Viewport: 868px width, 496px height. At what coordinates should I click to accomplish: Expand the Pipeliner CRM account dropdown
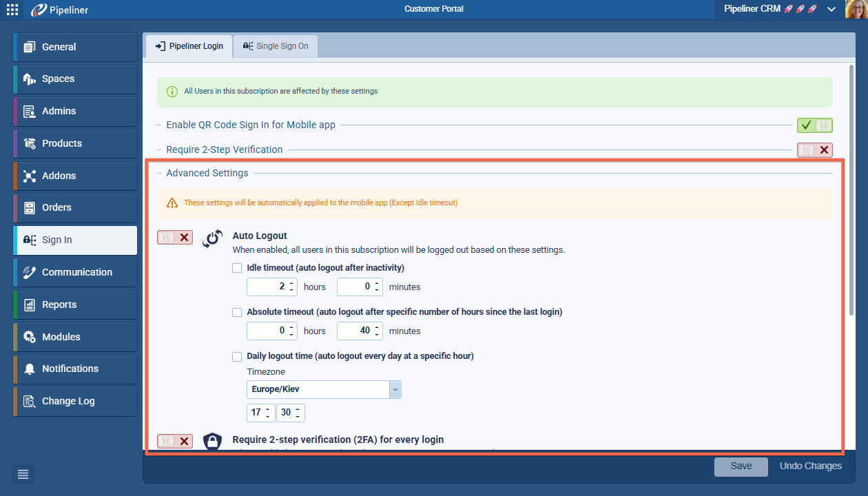click(831, 9)
